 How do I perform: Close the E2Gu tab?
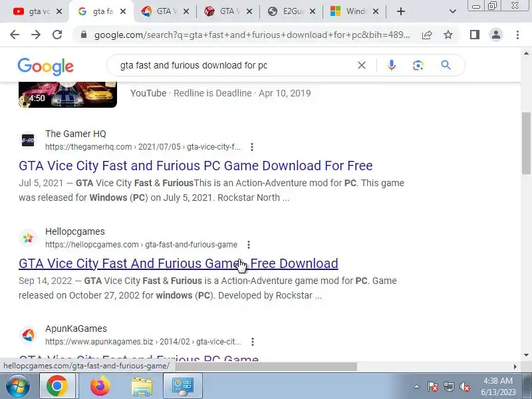(313, 11)
